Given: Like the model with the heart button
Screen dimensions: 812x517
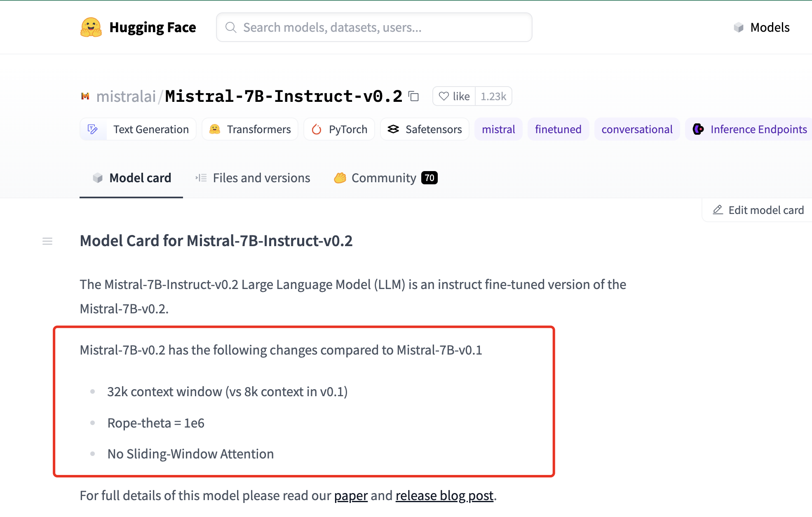Looking at the screenshot, I should click(454, 96).
